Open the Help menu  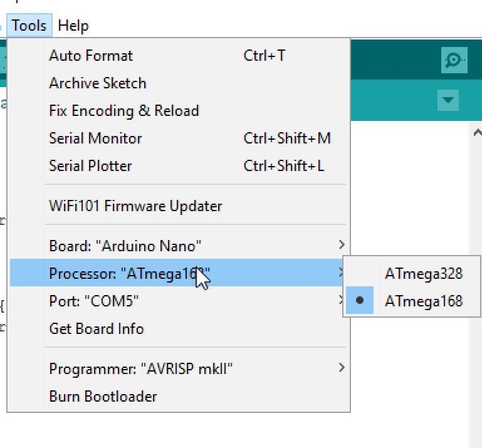[73, 25]
